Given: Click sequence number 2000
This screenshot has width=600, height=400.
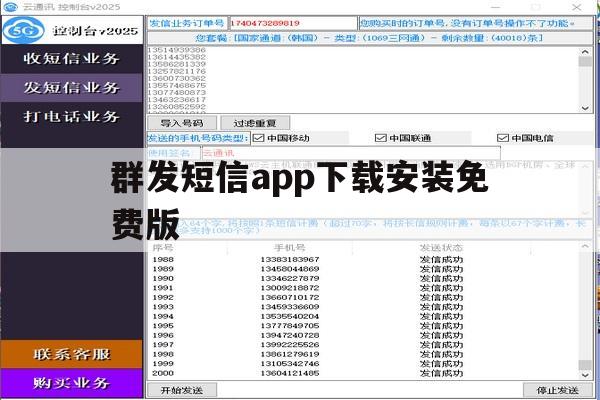Looking at the screenshot, I should pos(163,373).
